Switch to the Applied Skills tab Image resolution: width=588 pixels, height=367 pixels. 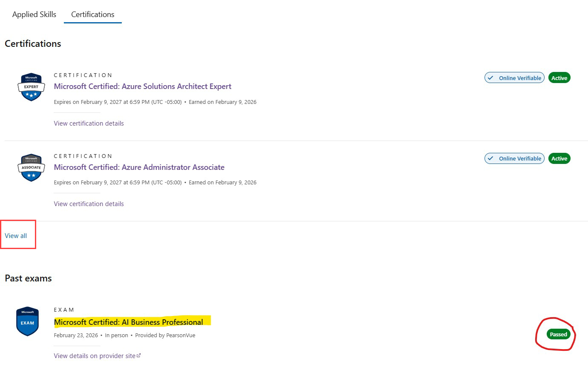click(34, 14)
